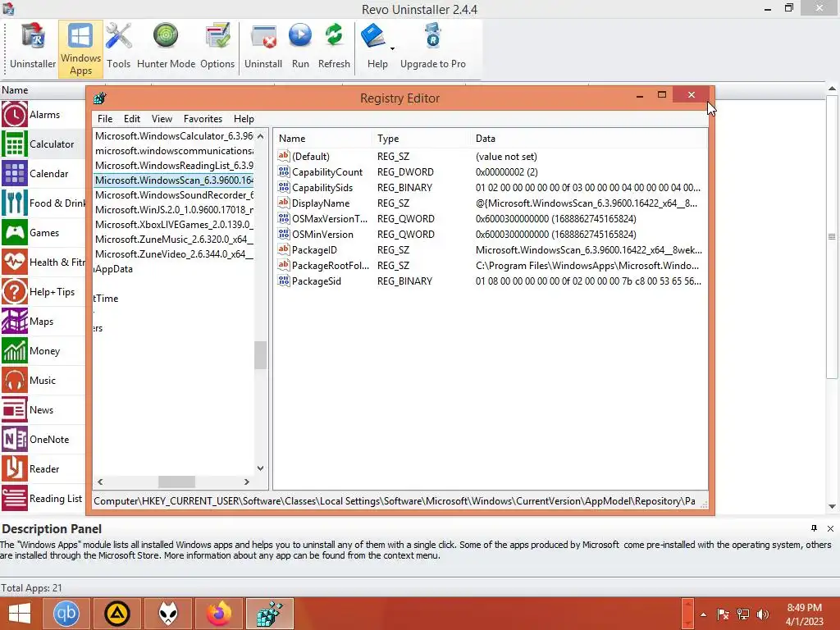Click the volume tray icon
This screenshot has height=630, width=840.
[763, 614]
